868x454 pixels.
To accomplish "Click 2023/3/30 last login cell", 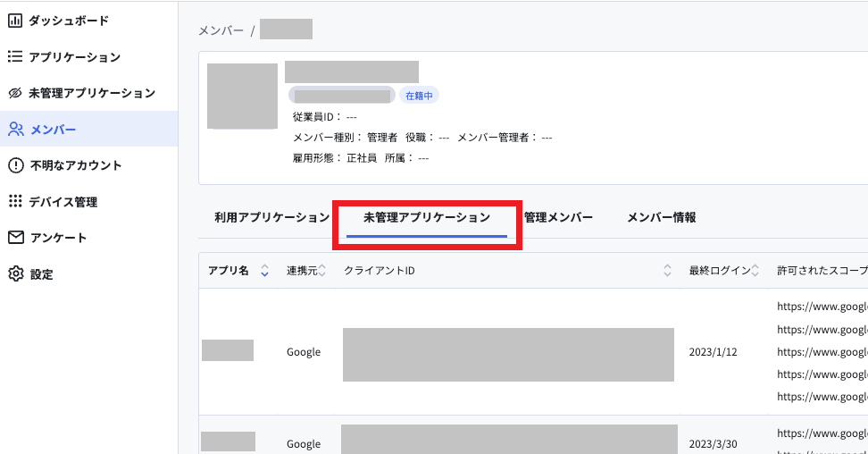I will (x=713, y=444).
